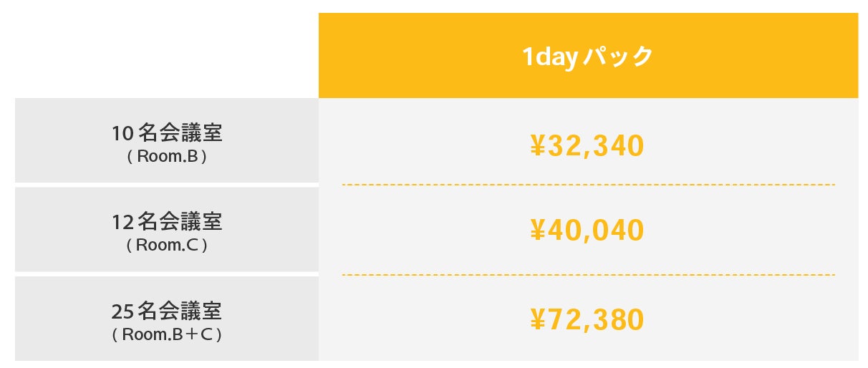The image size is (868, 368).
Task: Click the ¥32,340 price
Action: (x=587, y=146)
